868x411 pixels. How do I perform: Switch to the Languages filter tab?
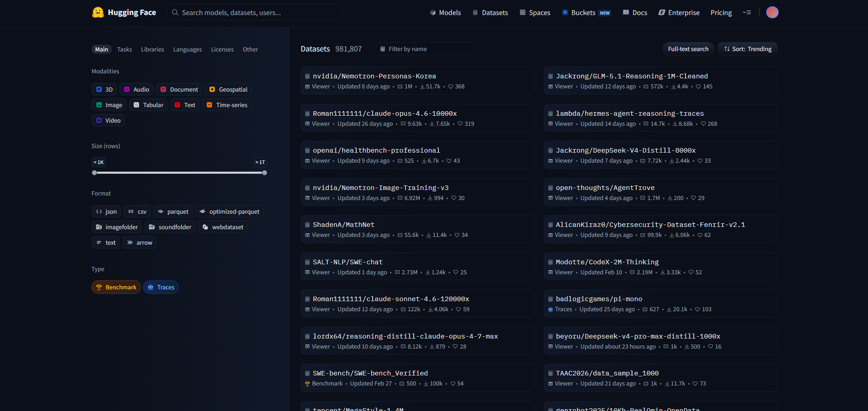click(187, 49)
